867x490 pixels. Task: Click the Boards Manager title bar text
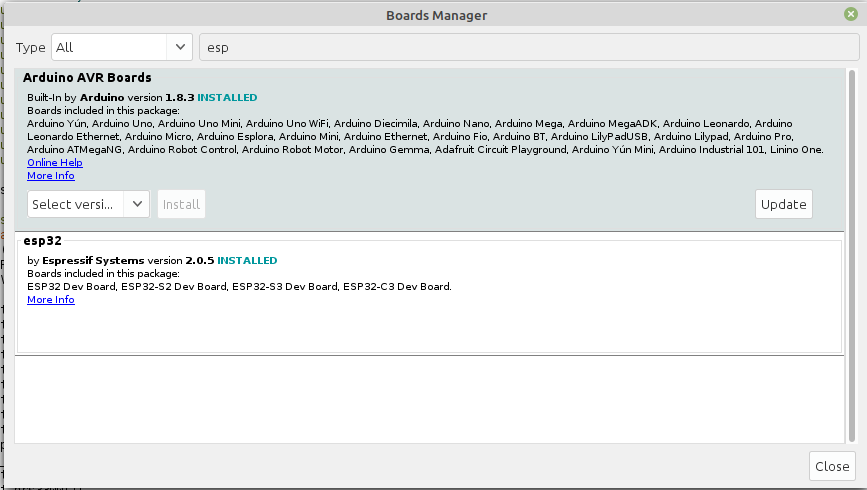436,15
